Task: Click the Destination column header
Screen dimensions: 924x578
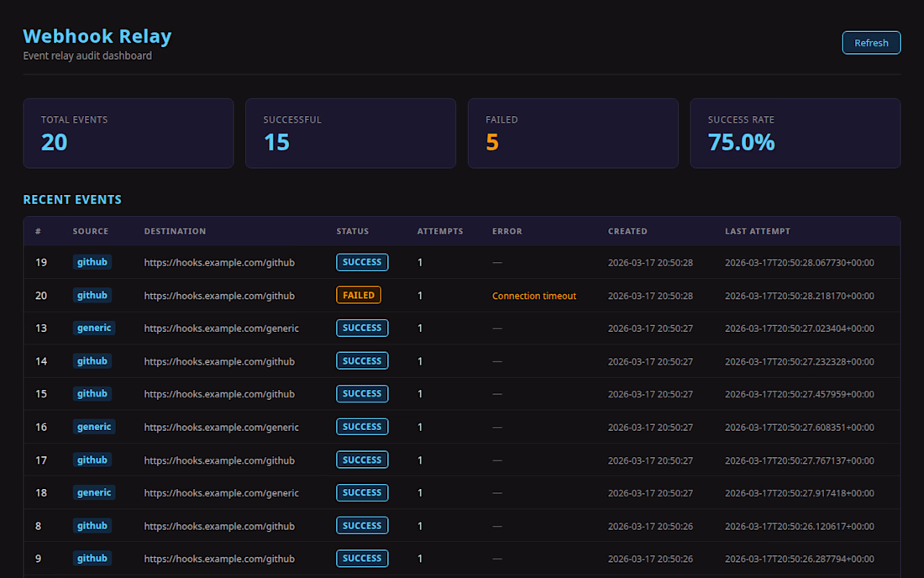Action: [x=175, y=231]
